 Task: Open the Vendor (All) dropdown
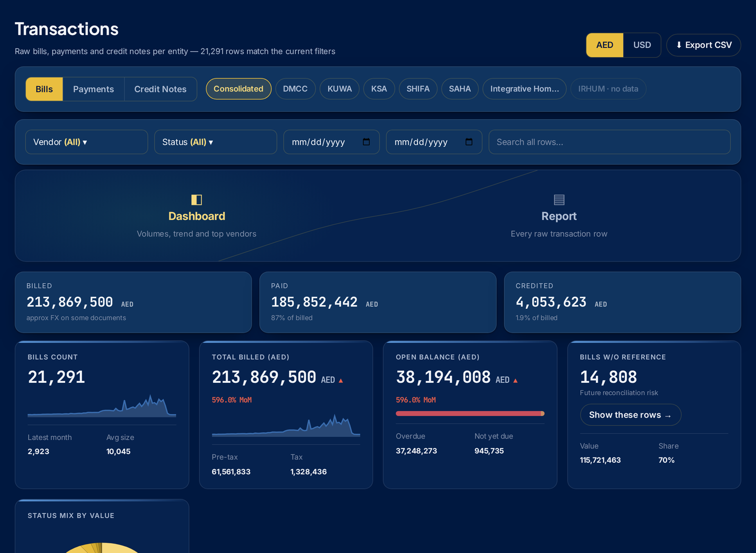[x=87, y=142]
